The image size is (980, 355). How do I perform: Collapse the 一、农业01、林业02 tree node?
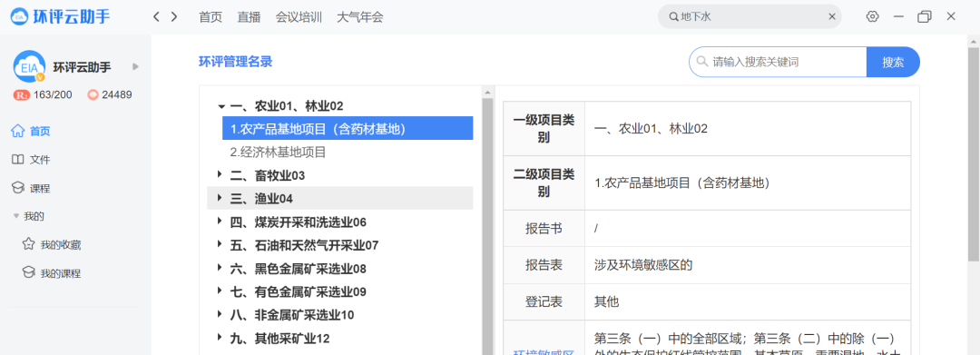pyautogui.click(x=221, y=106)
